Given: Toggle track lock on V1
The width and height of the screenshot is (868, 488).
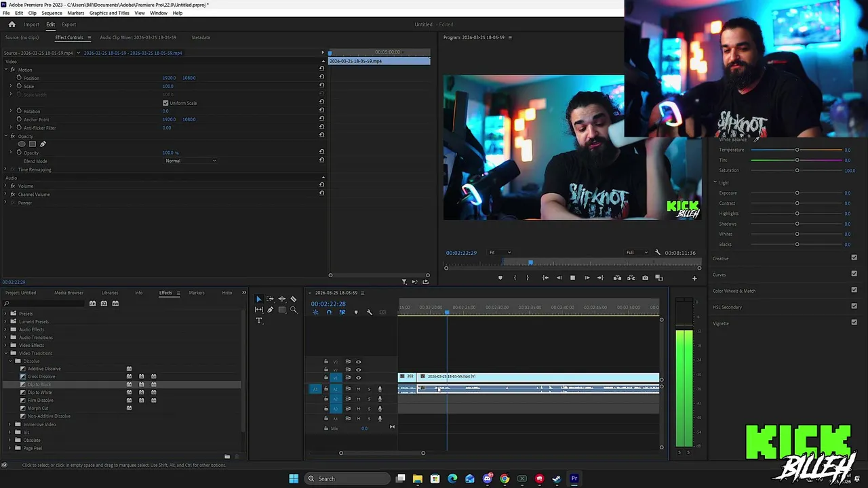Looking at the screenshot, I should coord(325,378).
